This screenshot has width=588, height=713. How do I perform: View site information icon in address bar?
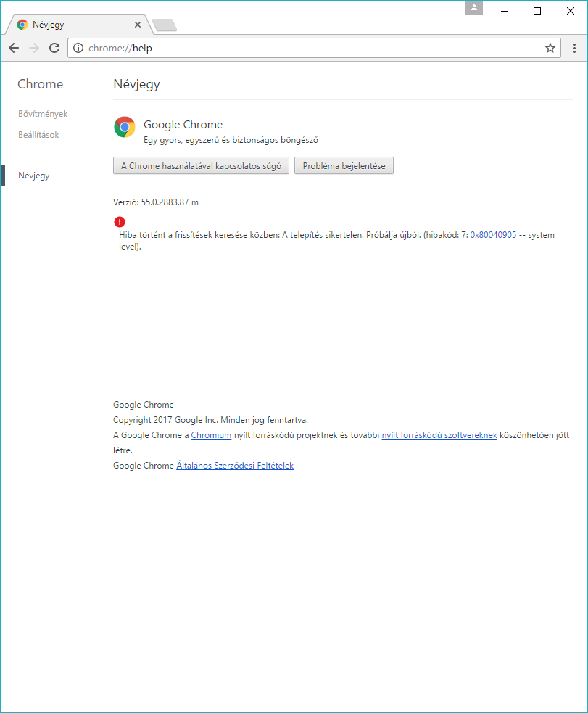78,48
